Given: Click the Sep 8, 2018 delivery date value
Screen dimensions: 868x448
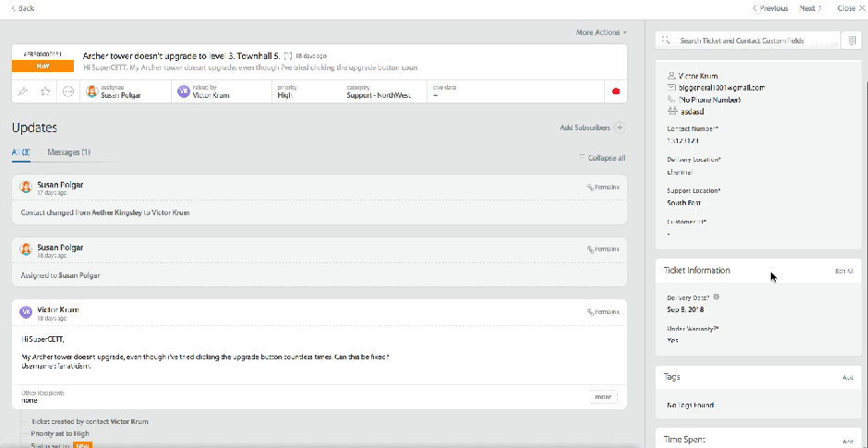Looking at the screenshot, I should (x=685, y=309).
